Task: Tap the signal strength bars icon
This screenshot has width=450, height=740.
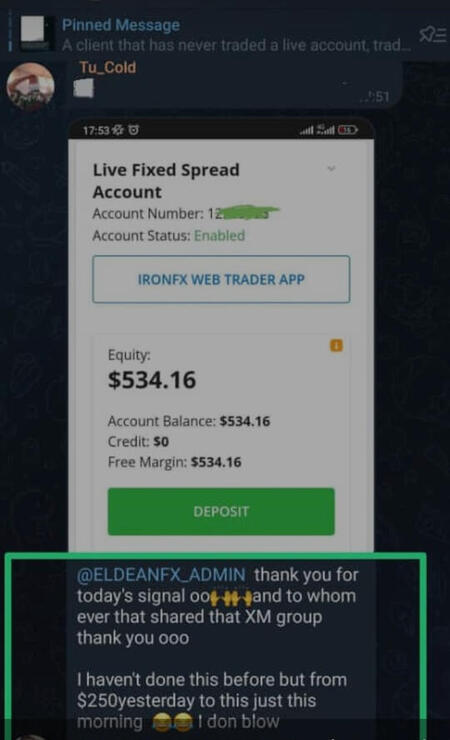Action: click(x=307, y=130)
